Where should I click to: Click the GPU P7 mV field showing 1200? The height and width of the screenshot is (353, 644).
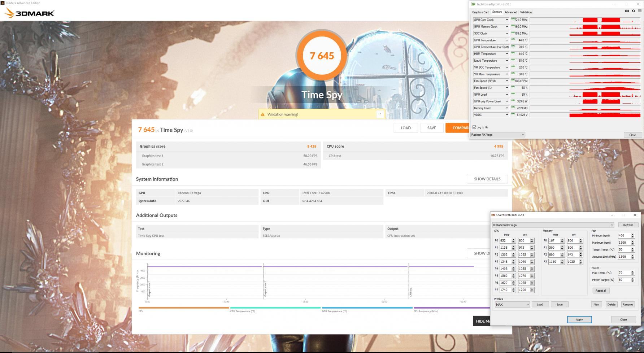tap(524, 290)
